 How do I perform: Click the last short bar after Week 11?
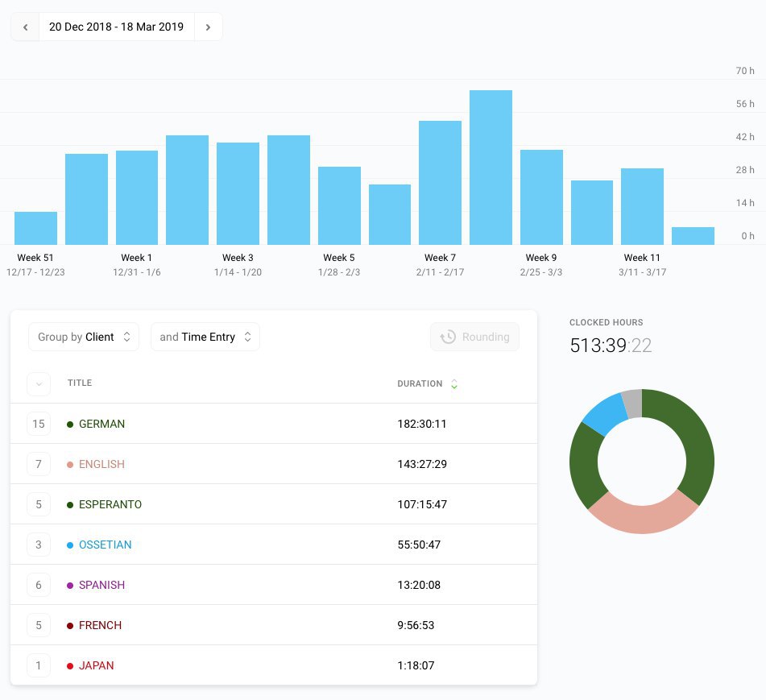click(694, 236)
